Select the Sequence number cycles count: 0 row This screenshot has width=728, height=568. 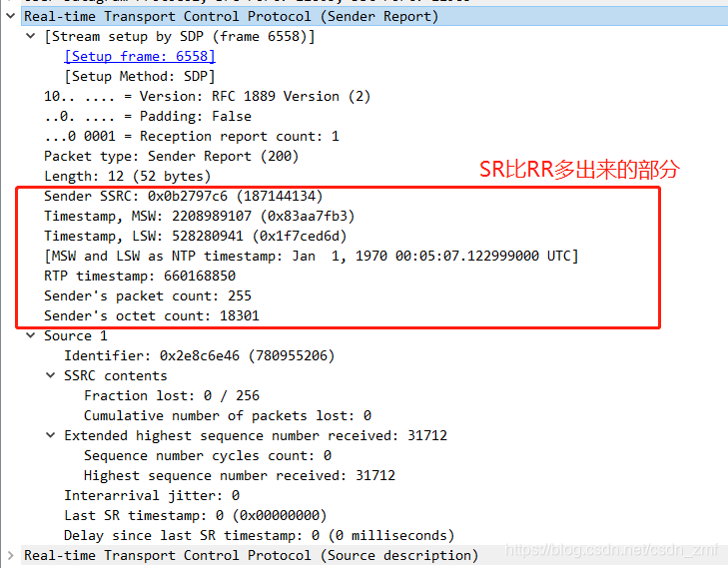click(208, 455)
